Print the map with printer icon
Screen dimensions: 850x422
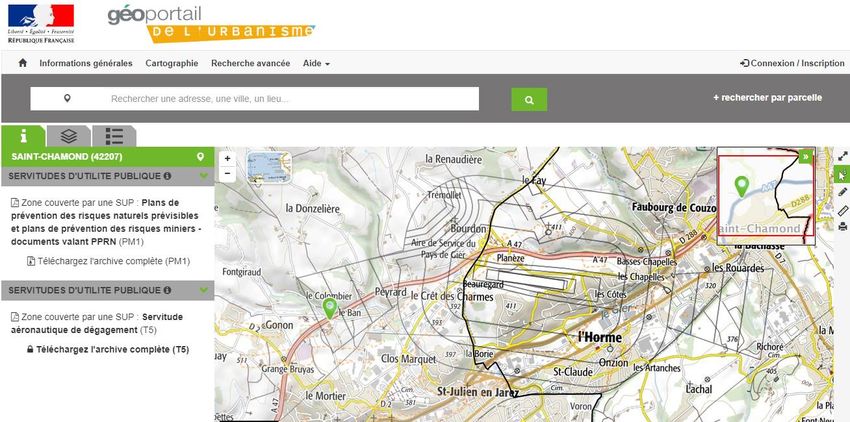[x=842, y=227]
